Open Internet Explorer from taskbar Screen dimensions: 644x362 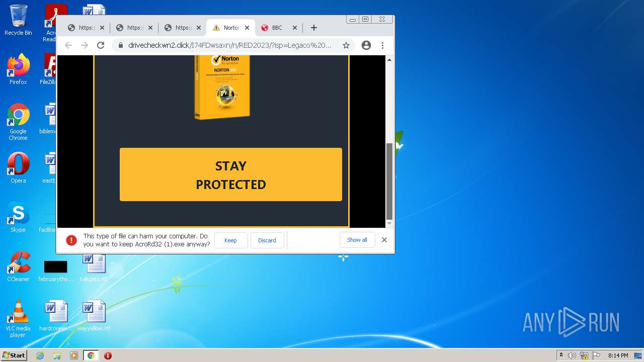[x=40, y=355]
